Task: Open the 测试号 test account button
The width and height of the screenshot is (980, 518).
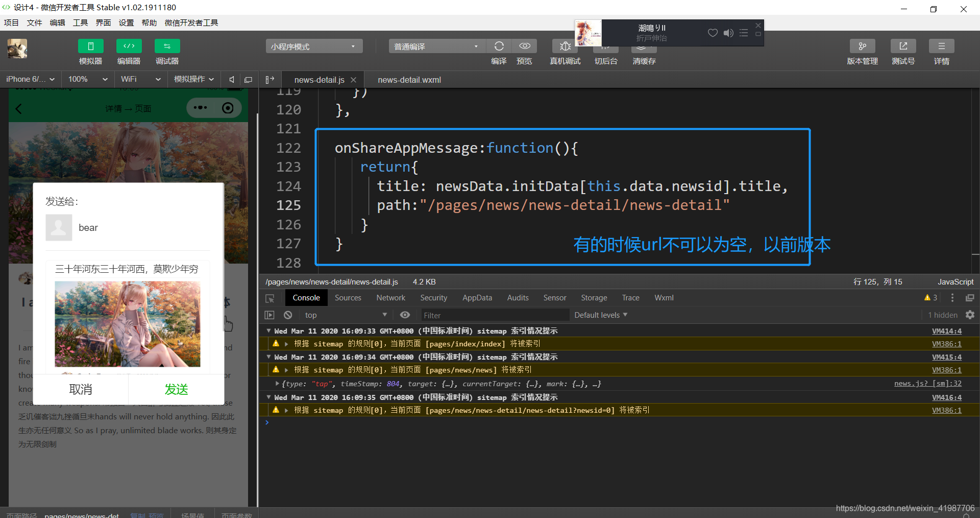Action: pyautogui.click(x=903, y=46)
